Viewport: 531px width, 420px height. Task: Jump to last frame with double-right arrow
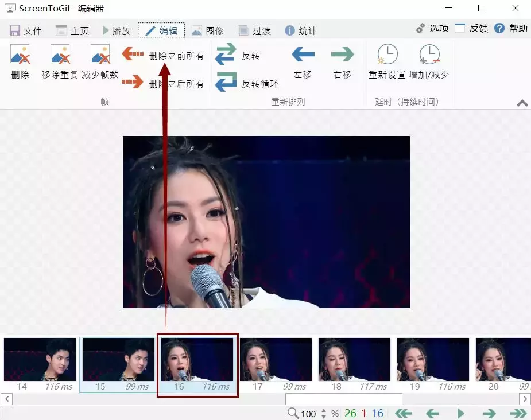(518, 413)
